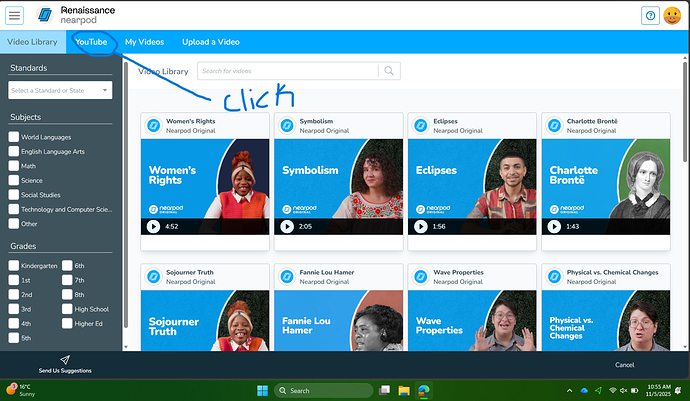Open File Explorer from taskbar
The height and width of the screenshot is (401, 690).
404,390
